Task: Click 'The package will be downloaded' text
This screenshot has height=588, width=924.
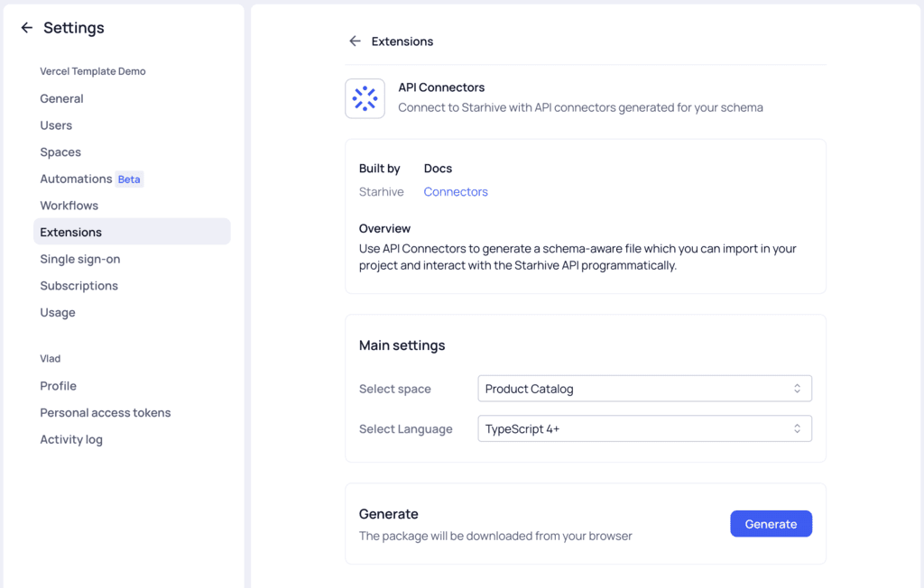Action: 495,537
